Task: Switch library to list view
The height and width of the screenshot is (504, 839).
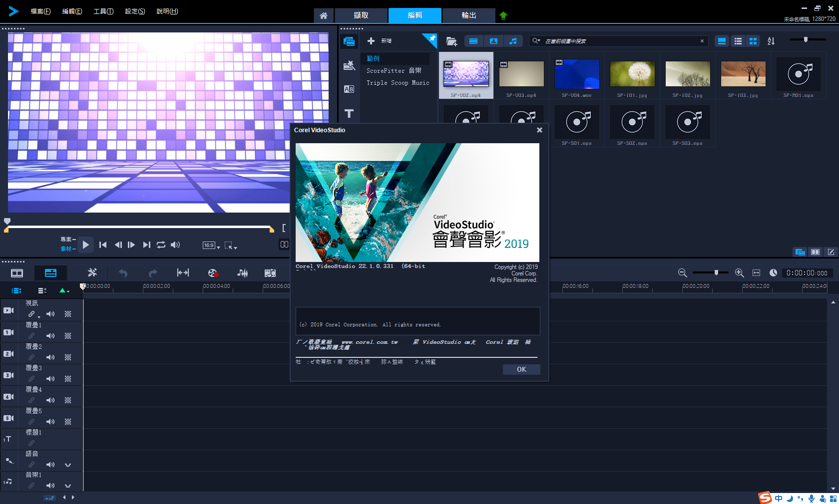Action: click(x=738, y=41)
